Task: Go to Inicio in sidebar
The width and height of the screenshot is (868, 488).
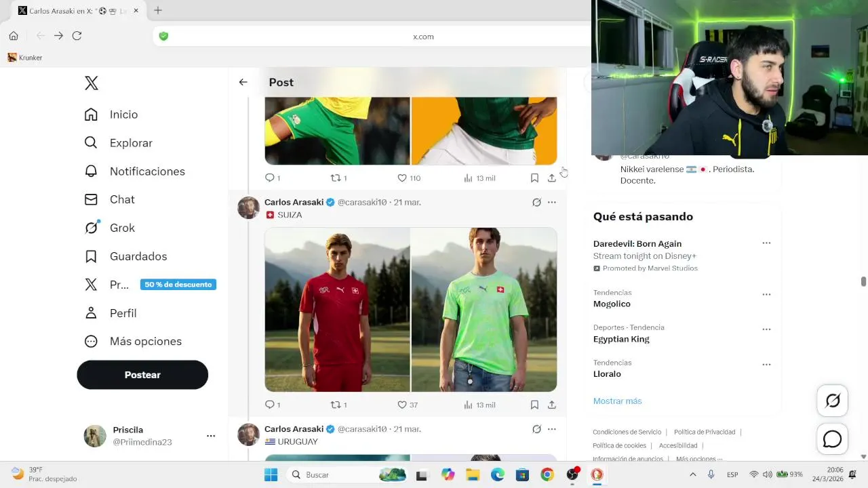Action: click(111, 115)
